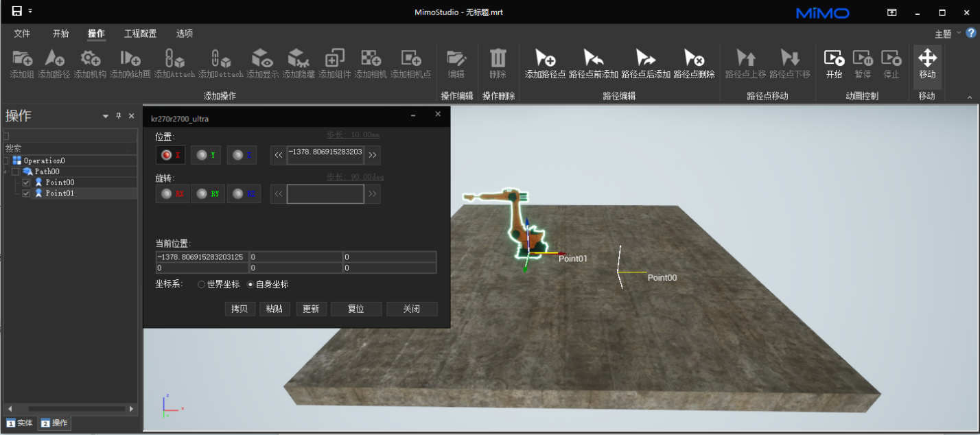The height and width of the screenshot is (435, 980).
Task: Toggle the Path00 checkbox
Action: tap(15, 172)
